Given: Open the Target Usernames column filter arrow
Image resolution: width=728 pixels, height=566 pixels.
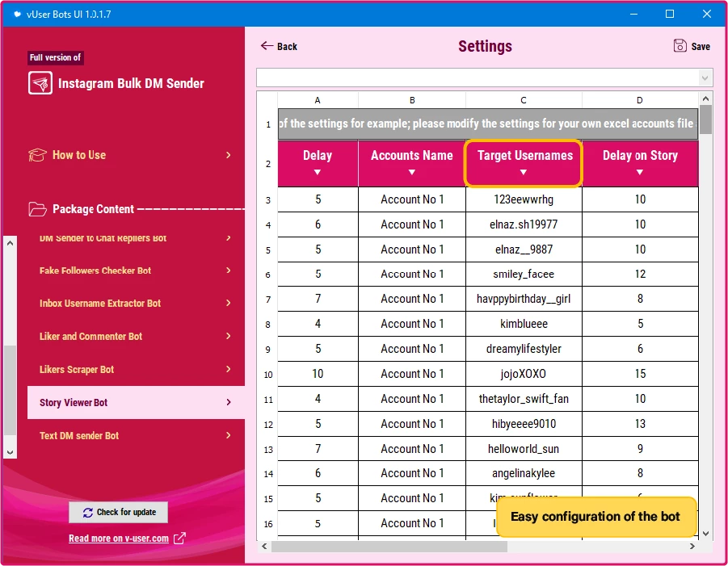Looking at the screenshot, I should coord(524,172).
